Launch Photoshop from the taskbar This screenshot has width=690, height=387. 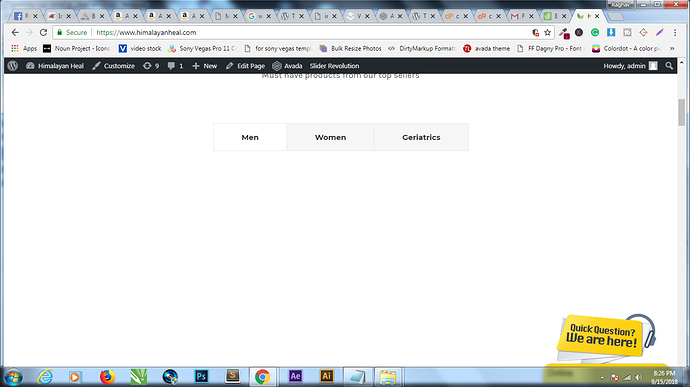pos(201,376)
